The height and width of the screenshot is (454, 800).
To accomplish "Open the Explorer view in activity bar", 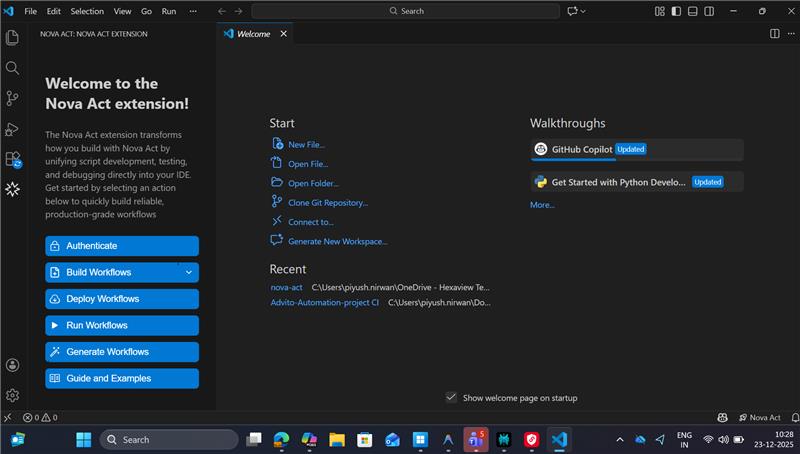I will [12, 37].
